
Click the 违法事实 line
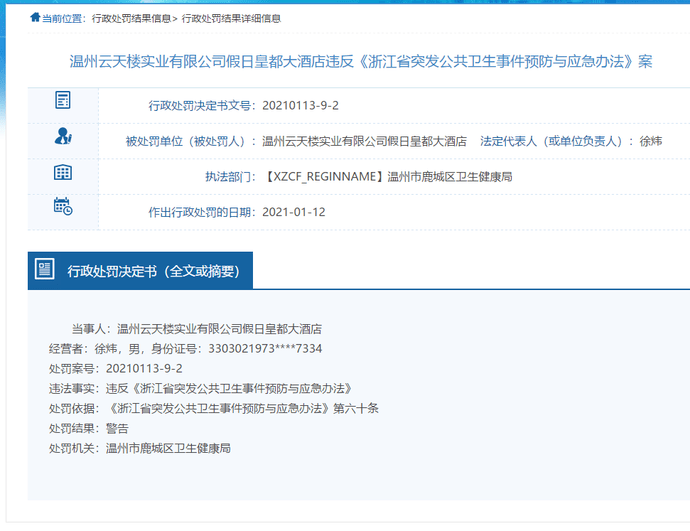tap(200, 389)
